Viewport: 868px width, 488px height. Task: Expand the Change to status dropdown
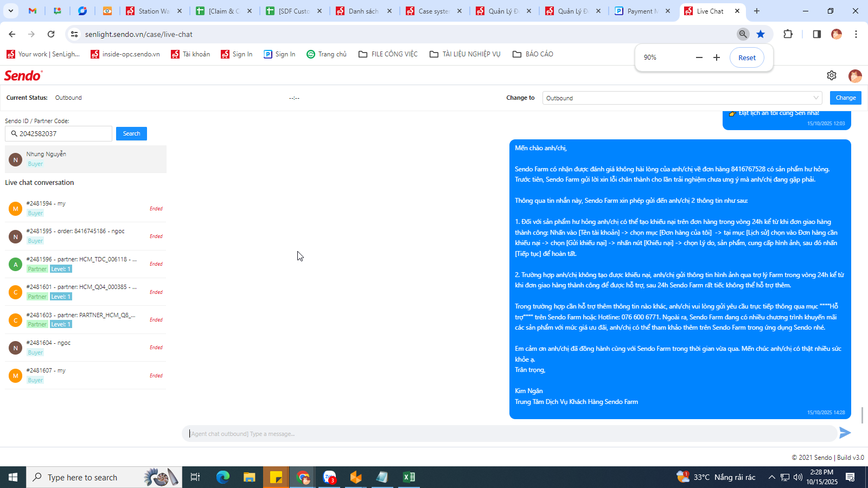click(682, 98)
